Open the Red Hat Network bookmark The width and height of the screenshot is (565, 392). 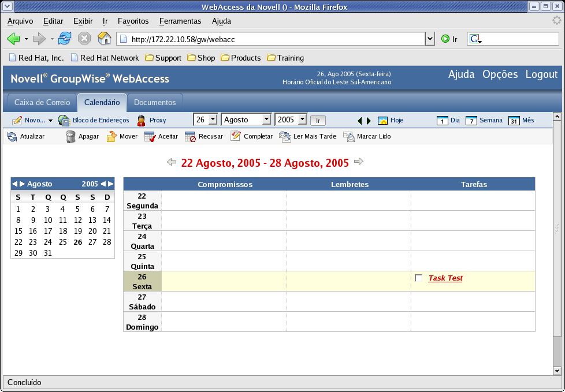[x=105, y=58]
